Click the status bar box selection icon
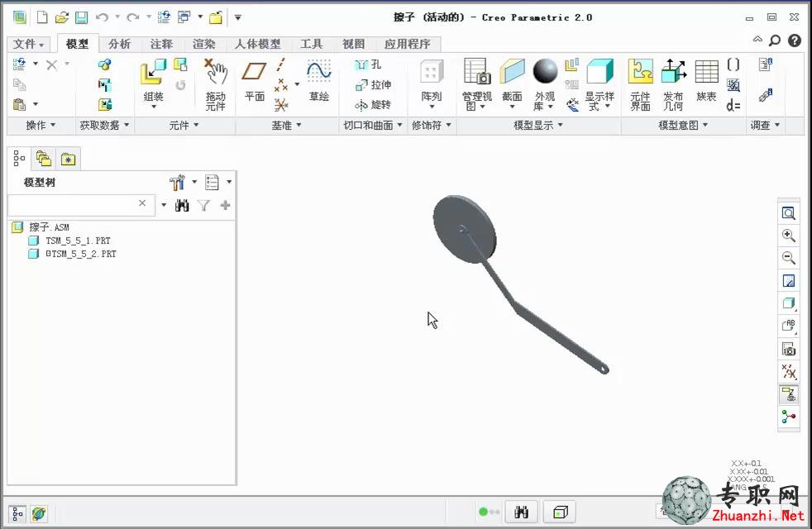 pos(561,512)
